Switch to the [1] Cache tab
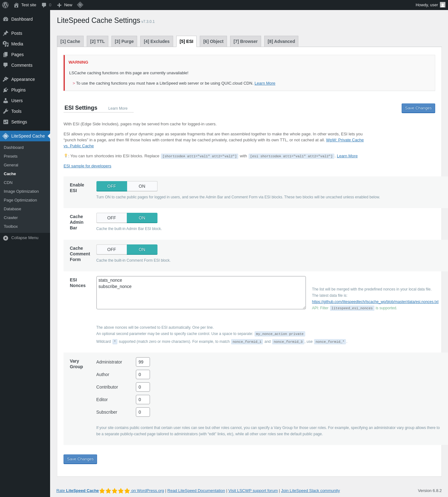Image resolution: width=448 pixels, height=497 pixels. tap(70, 41)
